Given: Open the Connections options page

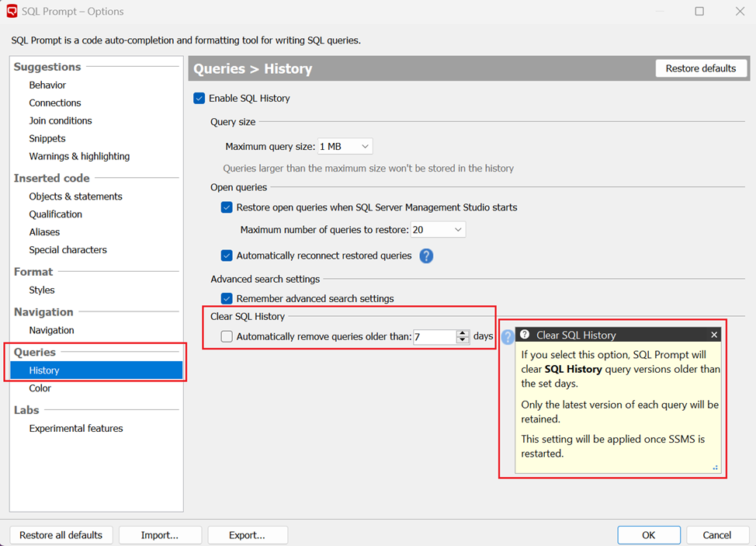Looking at the screenshot, I should pos(55,103).
